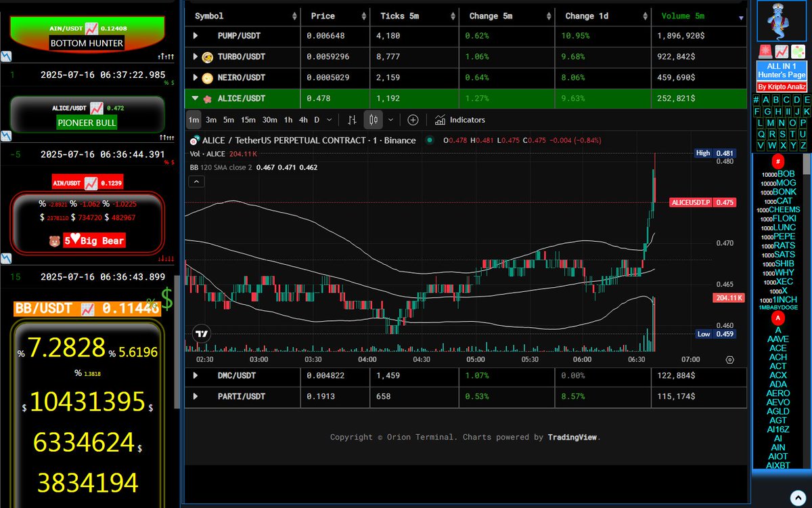Select the 30m timeframe
Image resolution: width=812 pixels, height=508 pixels.
[x=269, y=120]
